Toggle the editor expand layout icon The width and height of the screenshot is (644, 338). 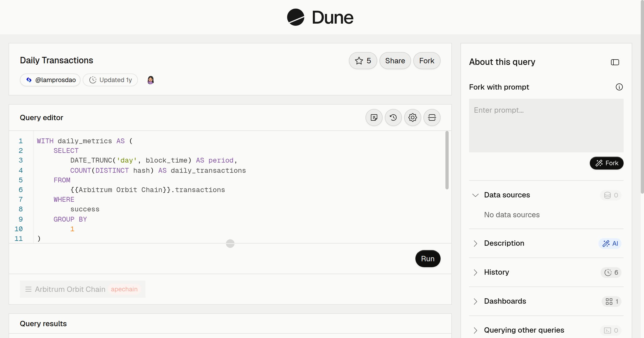click(x=432, y=117)
